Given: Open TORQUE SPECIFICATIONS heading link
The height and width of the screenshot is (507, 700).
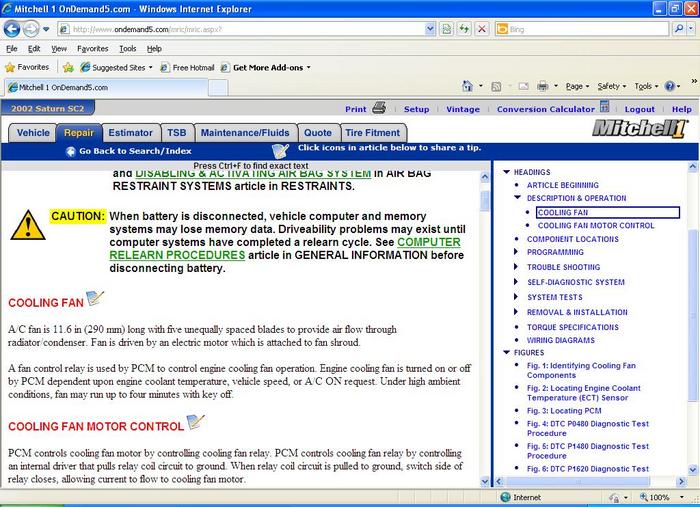Looking at the screenshot, I should (573, 327).
